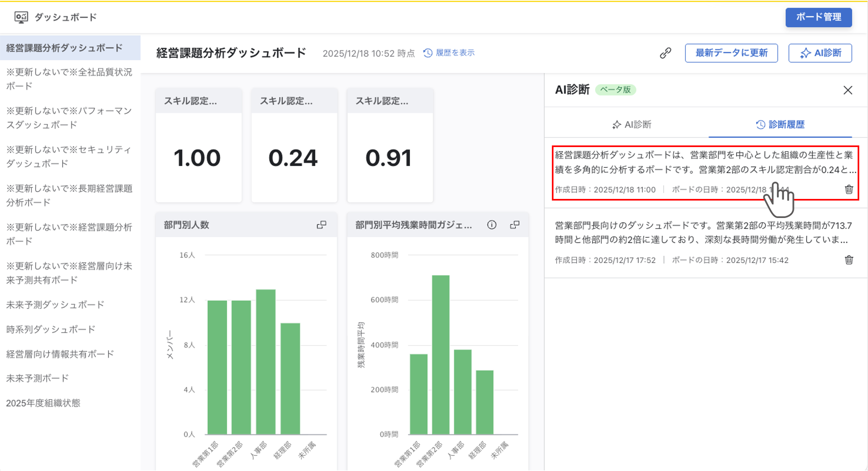Screen dimensions: 868x471
Task: Click the AI診断 button in header
Action: tap(820, 53)
